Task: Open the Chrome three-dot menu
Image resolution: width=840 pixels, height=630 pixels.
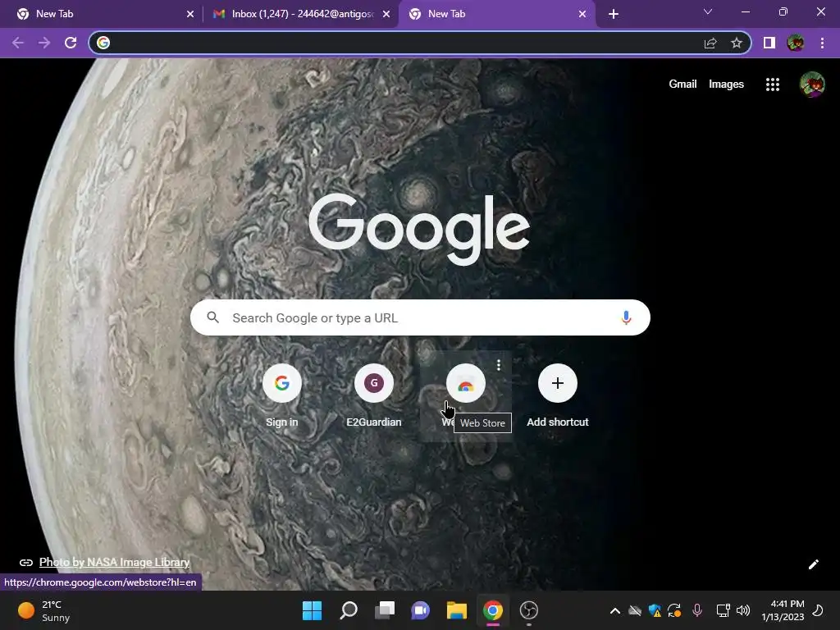Action: pyautogui.click(x=822, y=43)
